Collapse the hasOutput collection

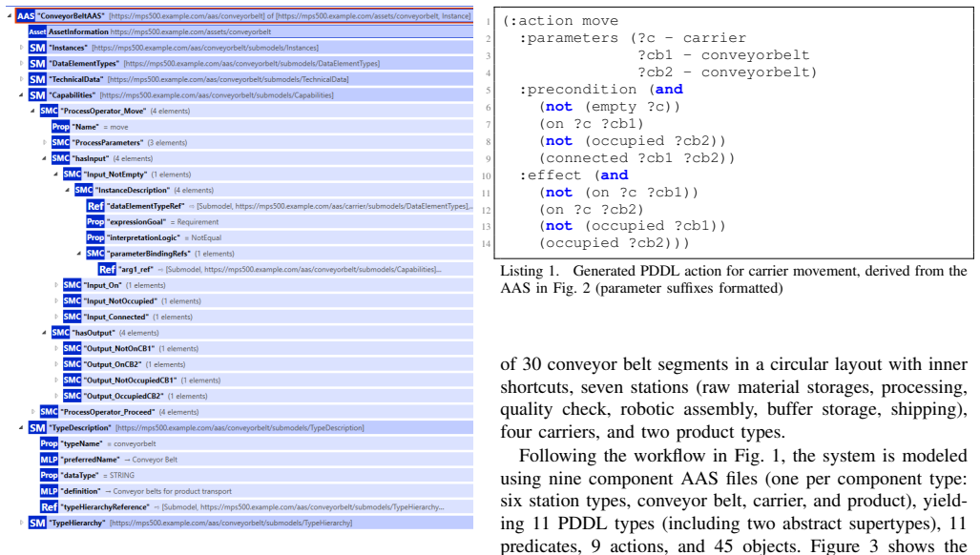coord(45,333)
